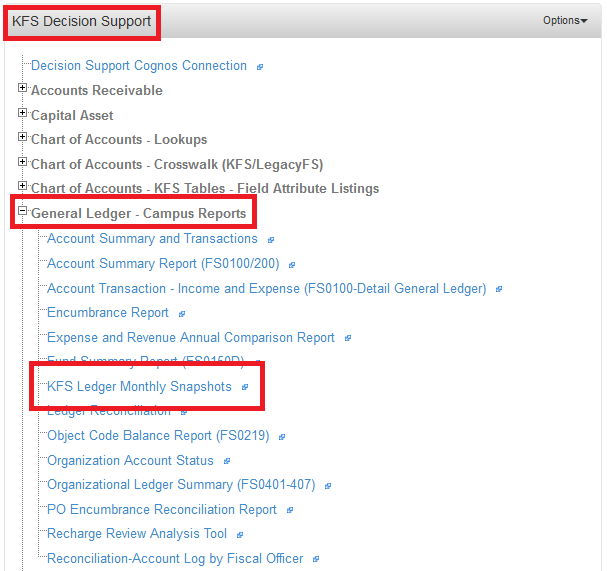This screenshot has height=571, width=607.
Task: Click external icon beside Expense and Revenue Comparison
Action: 348,338
